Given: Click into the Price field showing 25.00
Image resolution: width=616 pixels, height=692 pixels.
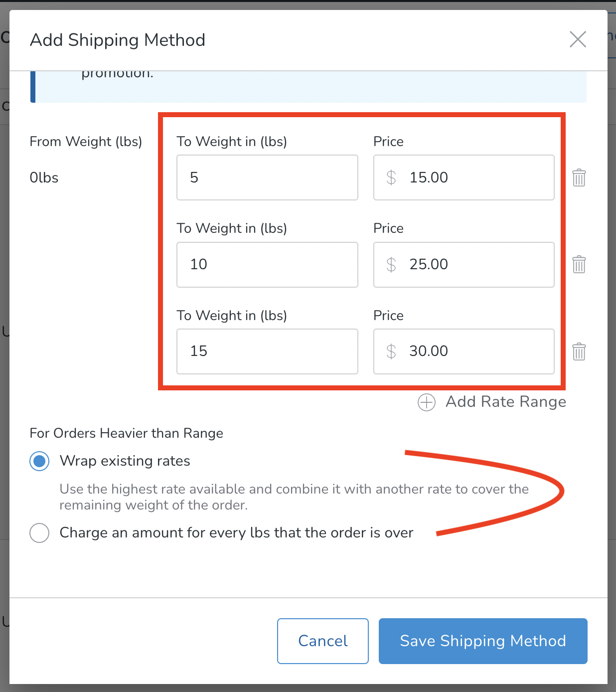Looking at the screenshot, I should pos(473,264).
